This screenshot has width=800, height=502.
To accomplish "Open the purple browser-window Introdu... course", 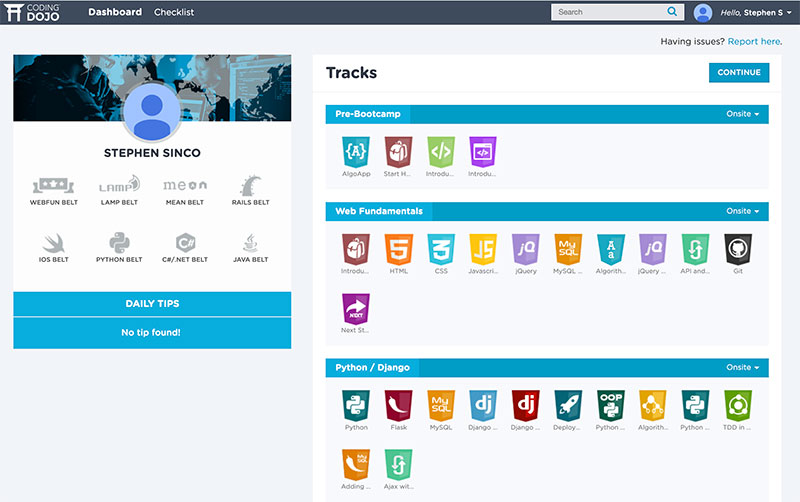I will [483, 152].
